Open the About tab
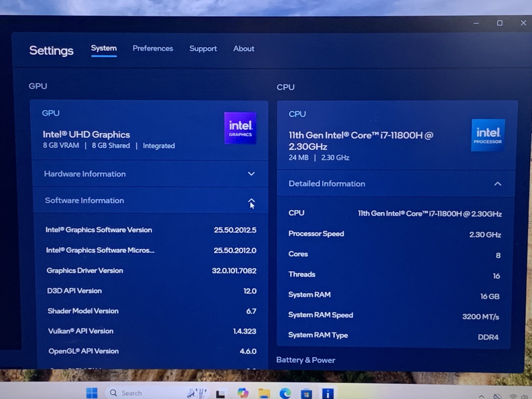The width and height of the screenshot is (532, 399). (244, 49)
